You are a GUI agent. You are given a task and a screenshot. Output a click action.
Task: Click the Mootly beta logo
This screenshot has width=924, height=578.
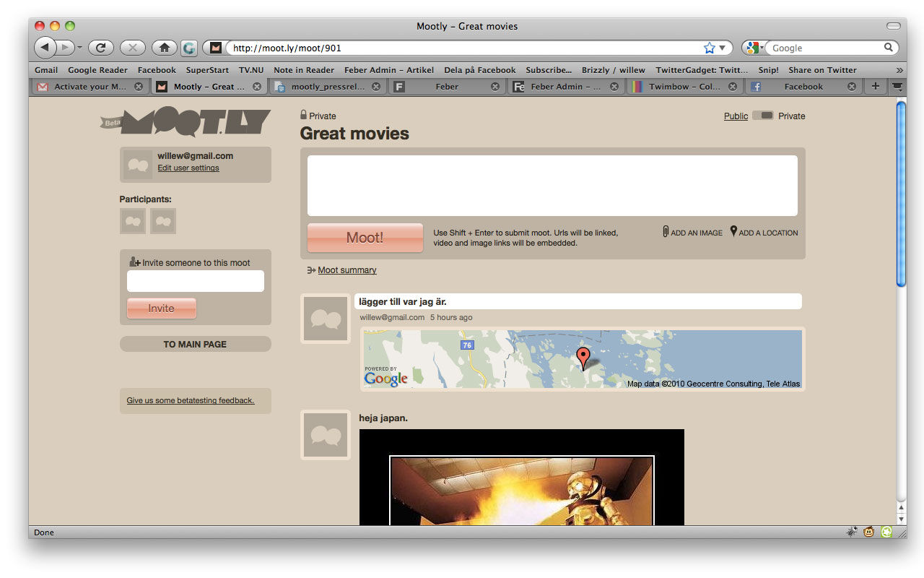pyautogui.click(x=186, y=123)
